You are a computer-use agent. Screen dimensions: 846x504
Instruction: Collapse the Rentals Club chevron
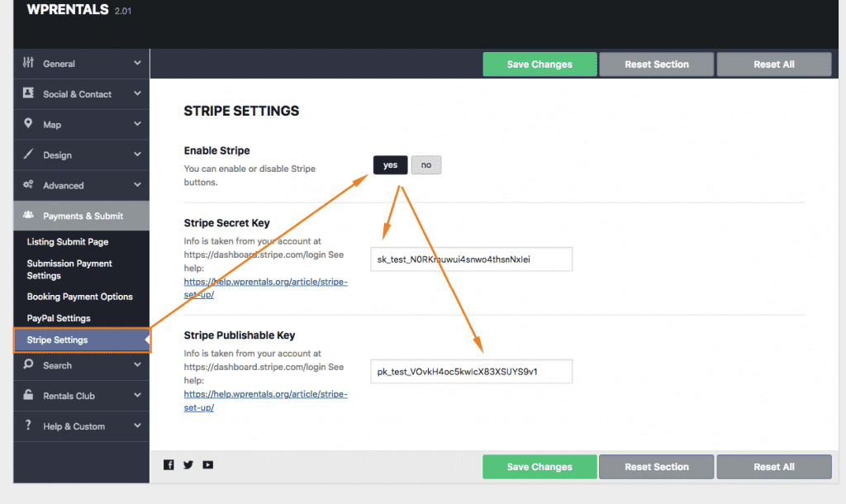pos(138,396)
